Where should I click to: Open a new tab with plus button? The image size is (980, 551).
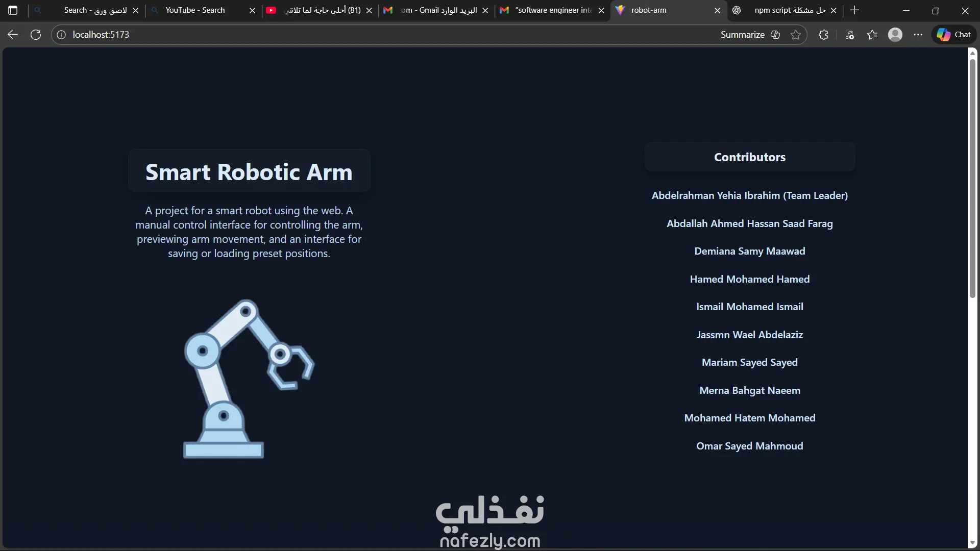point(855,10)
